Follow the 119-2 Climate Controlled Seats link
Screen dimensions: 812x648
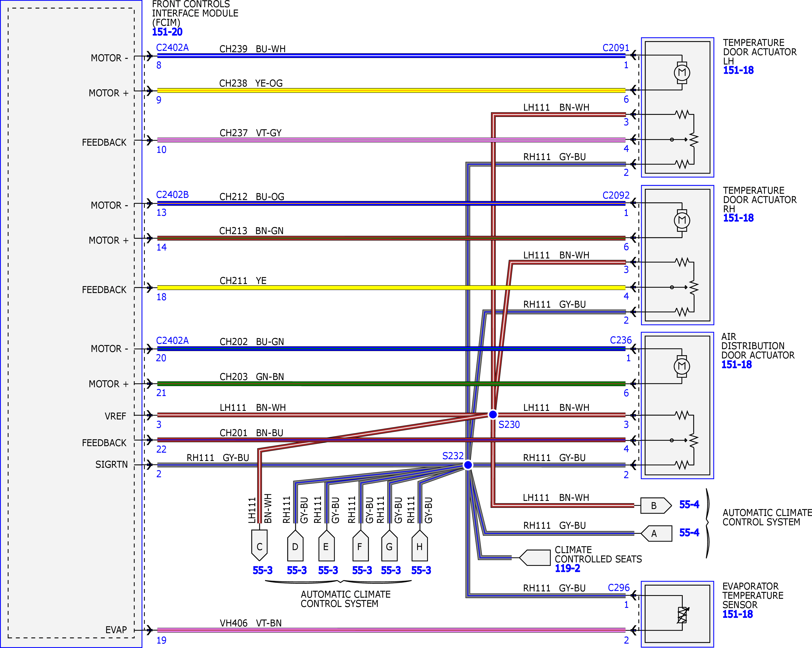click(567, 568)
